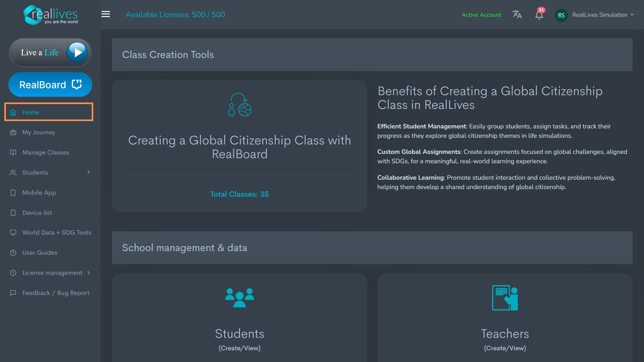The width and height of the screenshot is (644, 362).
Task: Click the Class Creation Tools header
Action: click(x=372, y=54)
